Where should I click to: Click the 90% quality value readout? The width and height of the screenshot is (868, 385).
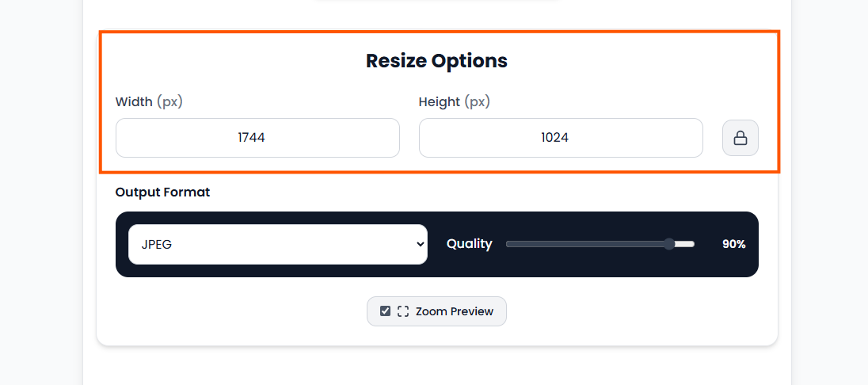(x=733, y=244)
